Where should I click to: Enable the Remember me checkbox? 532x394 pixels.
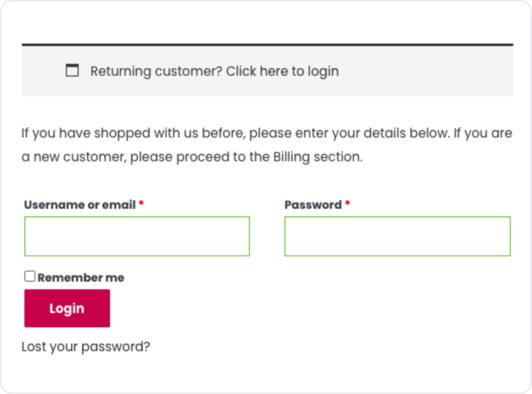coord(30,276)
